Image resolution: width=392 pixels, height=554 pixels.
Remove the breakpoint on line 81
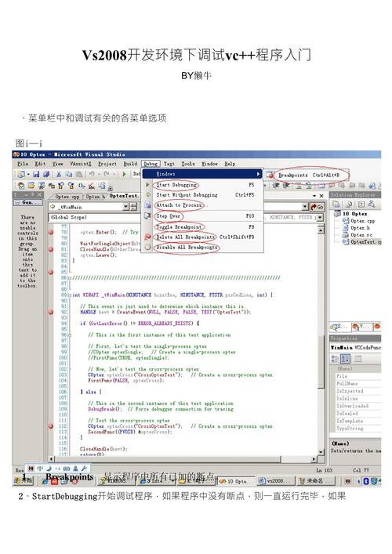tap(51, 249)
